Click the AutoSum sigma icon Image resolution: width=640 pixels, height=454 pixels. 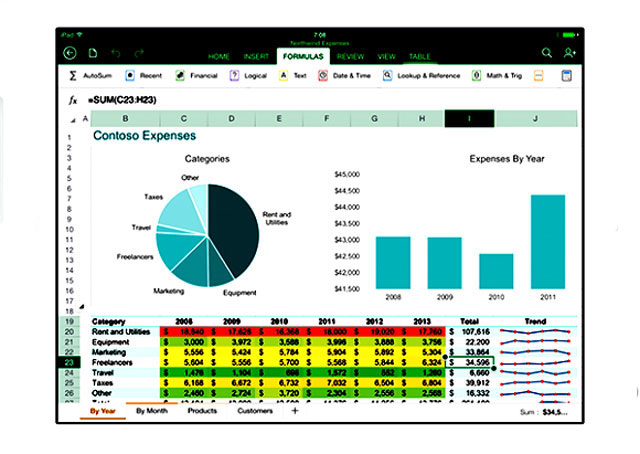click(x=73, y=76)
